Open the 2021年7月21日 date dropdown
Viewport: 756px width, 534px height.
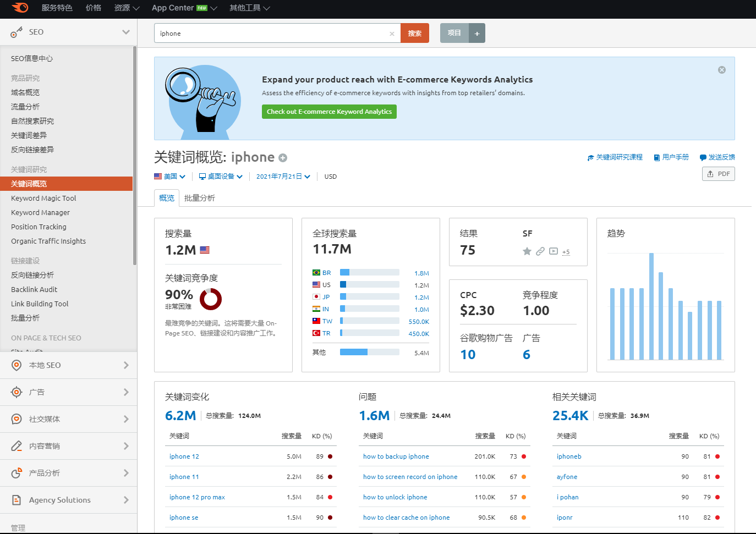[x=283, y=177]
